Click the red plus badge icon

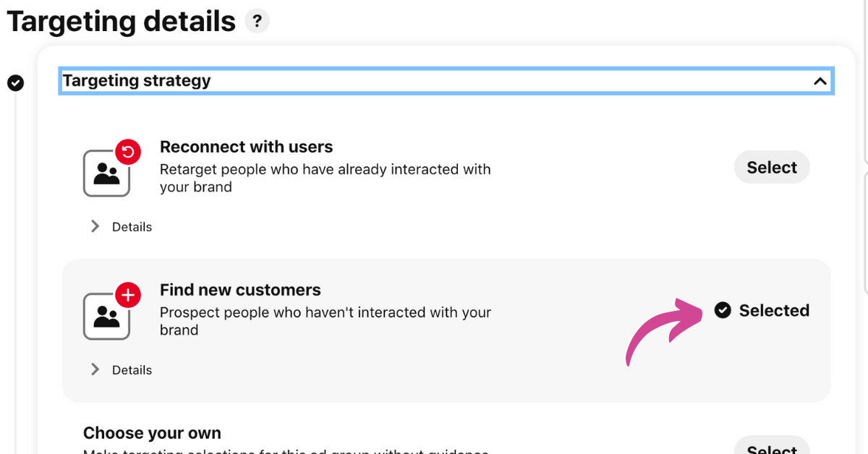(x=128, y=296)
